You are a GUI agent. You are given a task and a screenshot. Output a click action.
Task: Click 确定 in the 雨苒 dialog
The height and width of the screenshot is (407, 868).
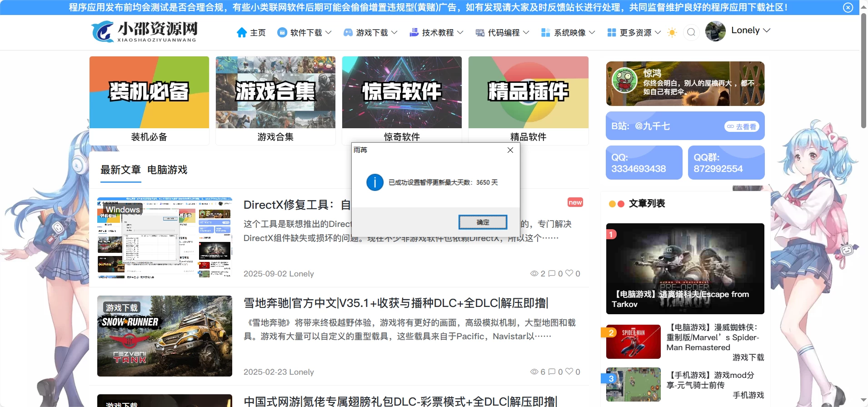tap(483, 222)
